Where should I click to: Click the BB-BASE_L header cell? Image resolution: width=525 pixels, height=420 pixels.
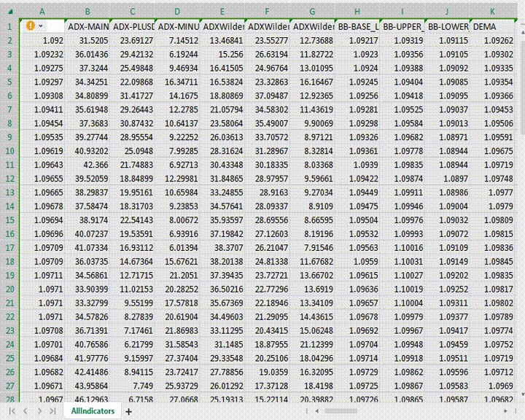click(357, 26)
